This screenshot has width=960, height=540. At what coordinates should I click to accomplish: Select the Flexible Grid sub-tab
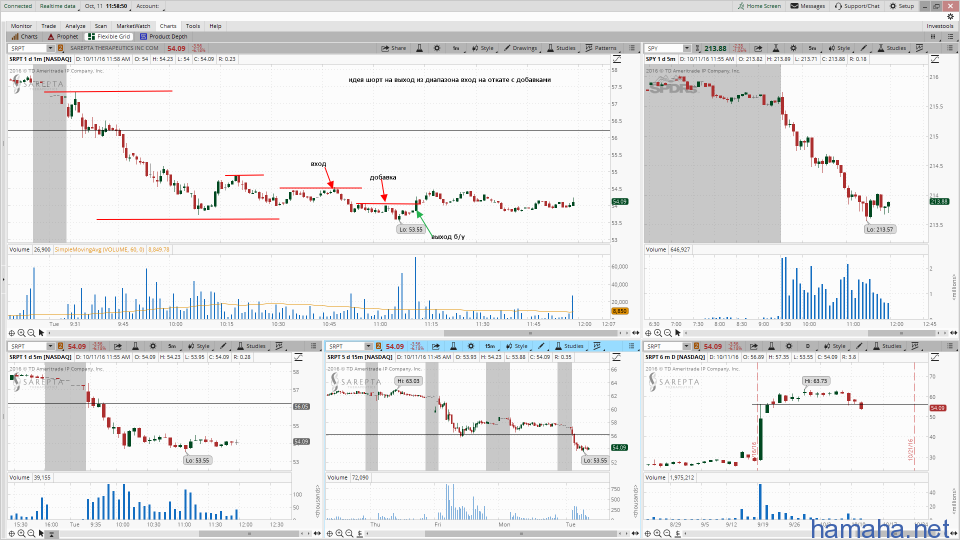pyautogui.click(x=109, y=36)
